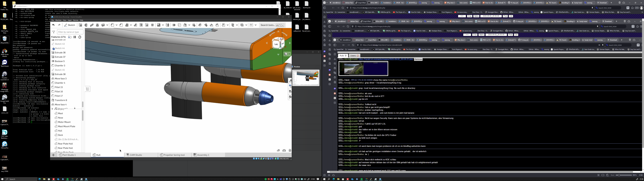This screenshot has width=644, height=181.
Task: Start a new Sketch in Onshape
Action: coord(70,25)
